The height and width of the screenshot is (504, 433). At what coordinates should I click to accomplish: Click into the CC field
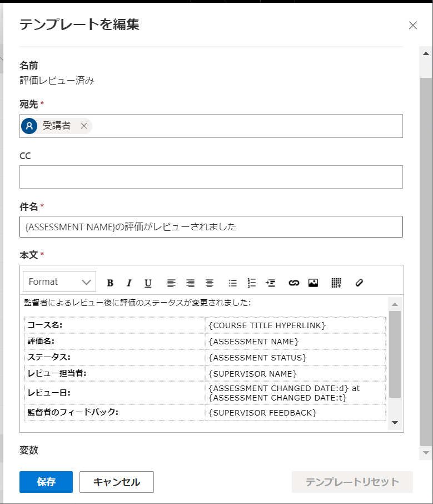pyautogui.click(x=211, y=177)
